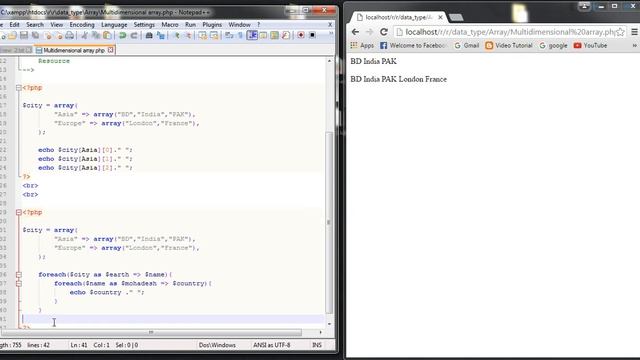
Task: Click the Synchronize vertical scrolling icon
Action: click(x=202, y=36)
